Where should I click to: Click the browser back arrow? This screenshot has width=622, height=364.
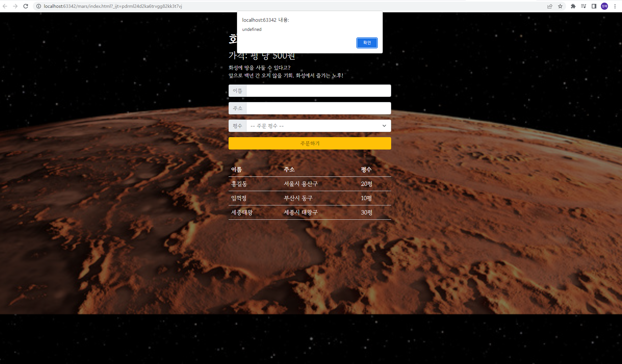pyautogui.click(x=5, y=6)
